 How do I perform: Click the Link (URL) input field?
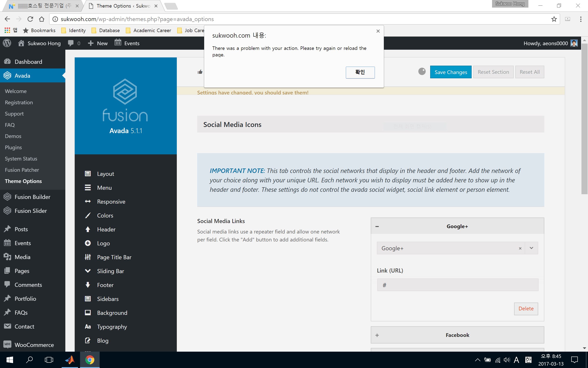click(458, 285)
